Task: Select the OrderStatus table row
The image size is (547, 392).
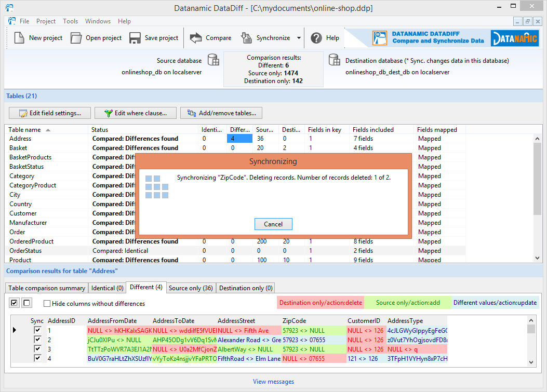Action: 235,251
